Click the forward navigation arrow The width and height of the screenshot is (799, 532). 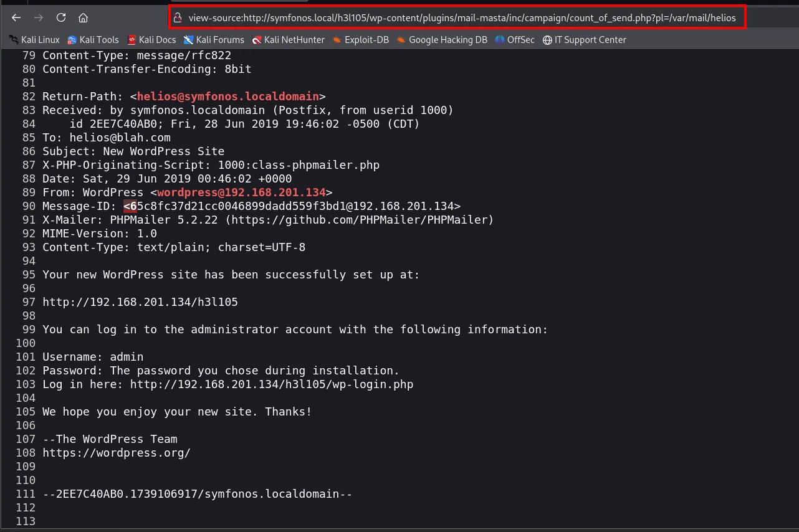(x=39, y=17)
